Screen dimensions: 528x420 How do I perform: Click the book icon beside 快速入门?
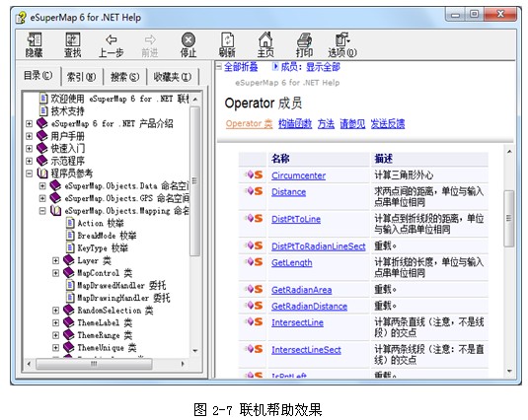pos(41,148)
